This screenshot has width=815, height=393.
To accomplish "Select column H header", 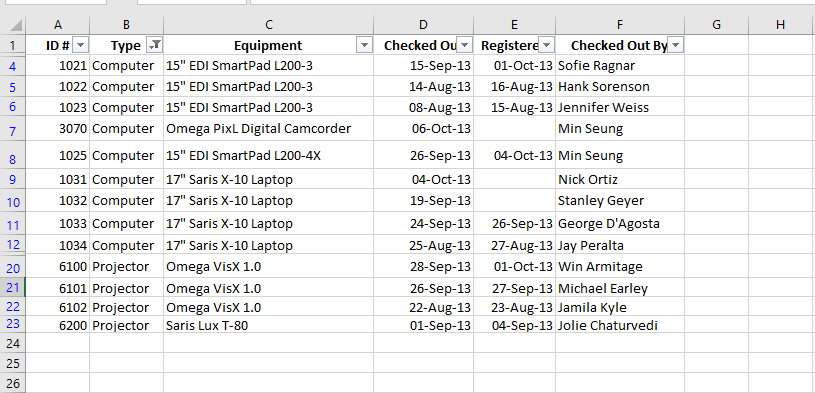I will pos(780,24).
